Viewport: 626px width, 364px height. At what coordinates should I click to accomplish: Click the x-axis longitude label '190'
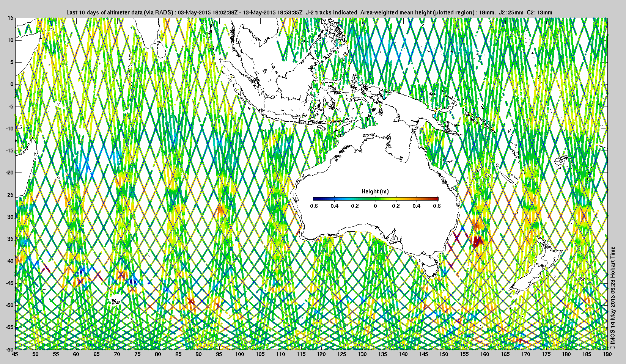point(607,354)
